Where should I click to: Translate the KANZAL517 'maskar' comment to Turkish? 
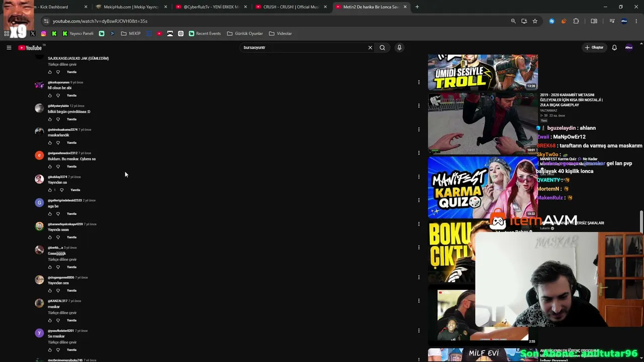click(62, 313)
